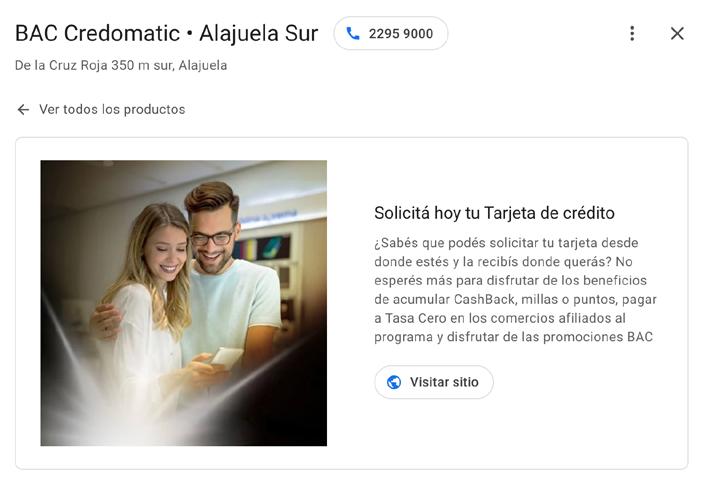Select the heading Solicitá hoy tu Tarjeta de crédito
This screenshot has height=489, width=703.
click(494, 213)
